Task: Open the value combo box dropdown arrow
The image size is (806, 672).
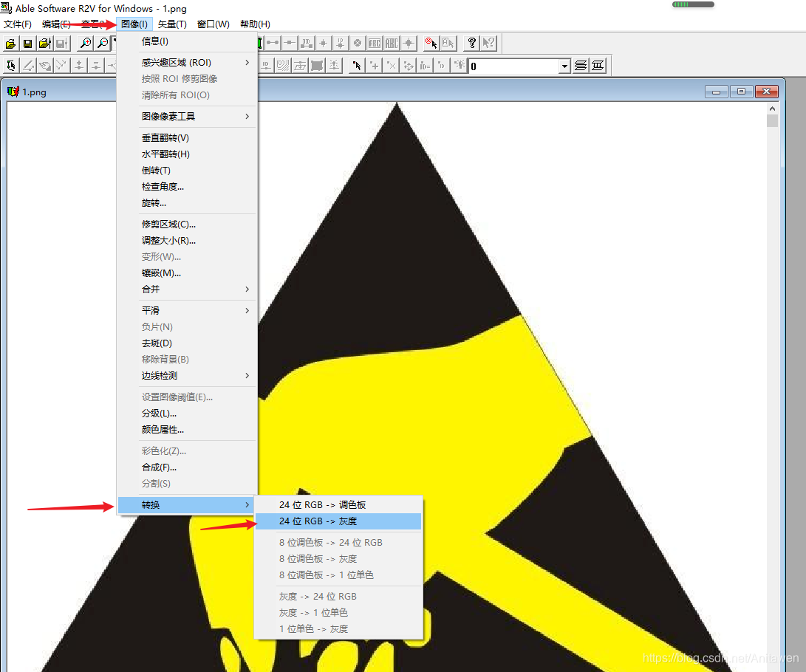Action: [564, 66]
